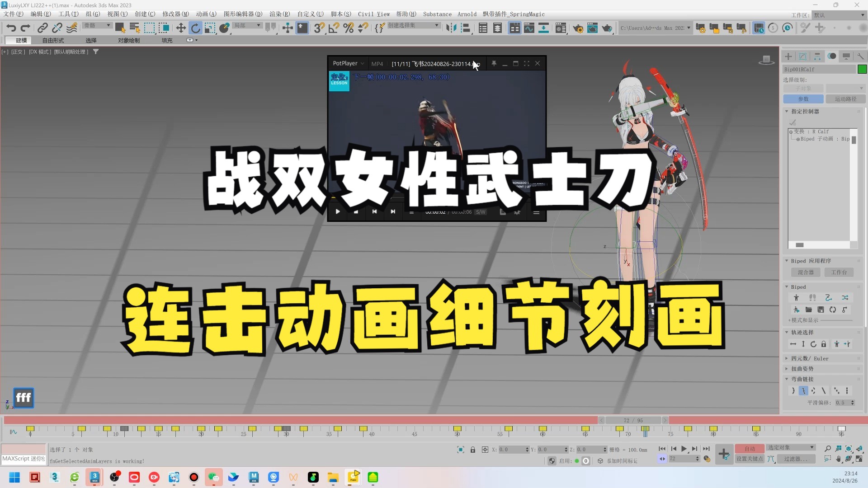Select the Scale tool icon
Image resolution: width=868 pixels, height=488 pixels.
210,28
